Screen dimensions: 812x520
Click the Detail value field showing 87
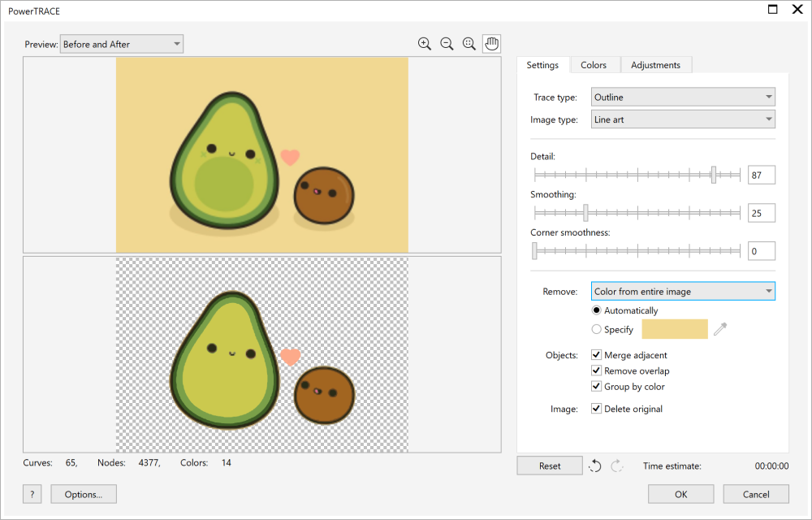(x=762, y=175)
